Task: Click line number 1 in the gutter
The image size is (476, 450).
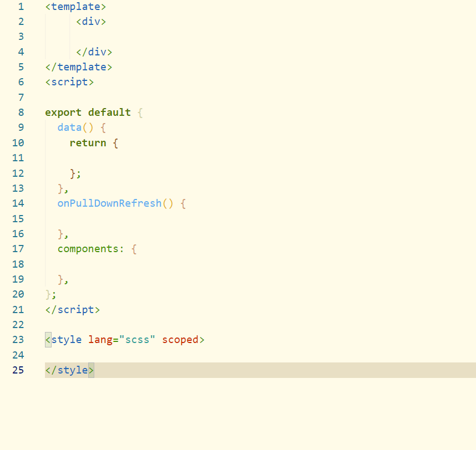Action: point(21,6)
